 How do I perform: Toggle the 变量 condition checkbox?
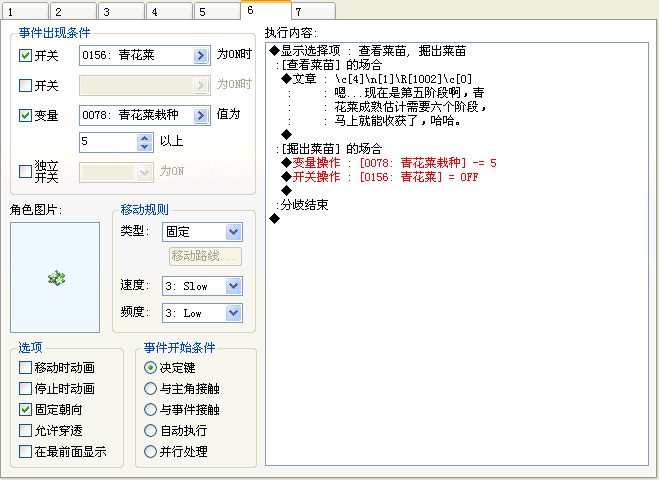[x=25, y=115]
